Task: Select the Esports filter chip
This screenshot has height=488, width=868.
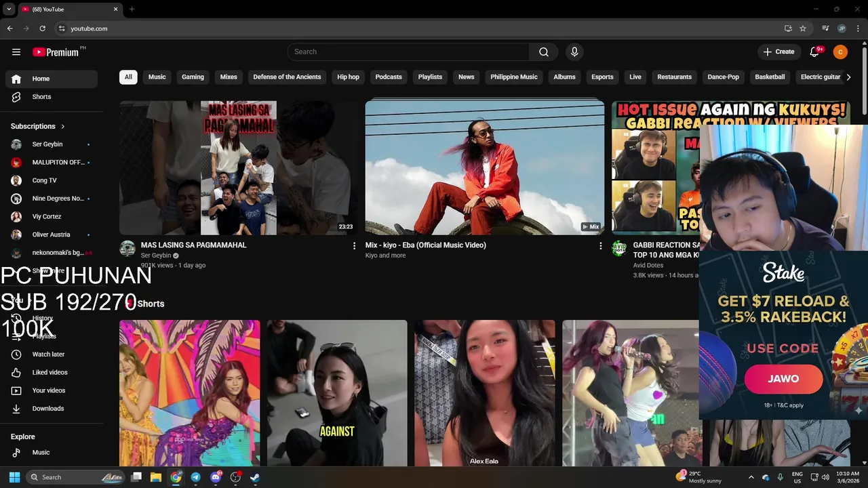Action: tap(602, 77)
